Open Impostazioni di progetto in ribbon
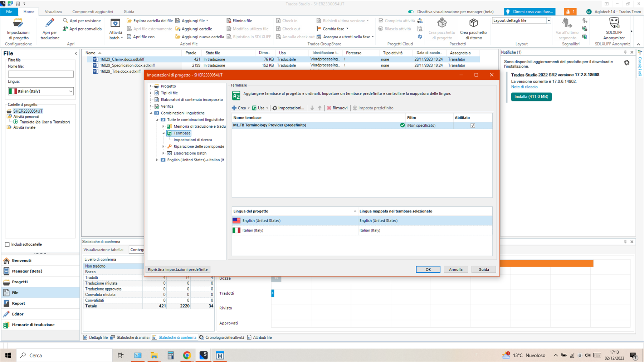Viewport: 644px width, 362px height. [x=18, y=29]
